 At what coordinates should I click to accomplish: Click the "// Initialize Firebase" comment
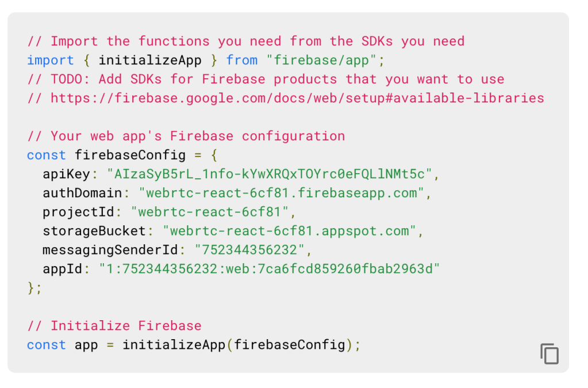click(x=114, y=326)
